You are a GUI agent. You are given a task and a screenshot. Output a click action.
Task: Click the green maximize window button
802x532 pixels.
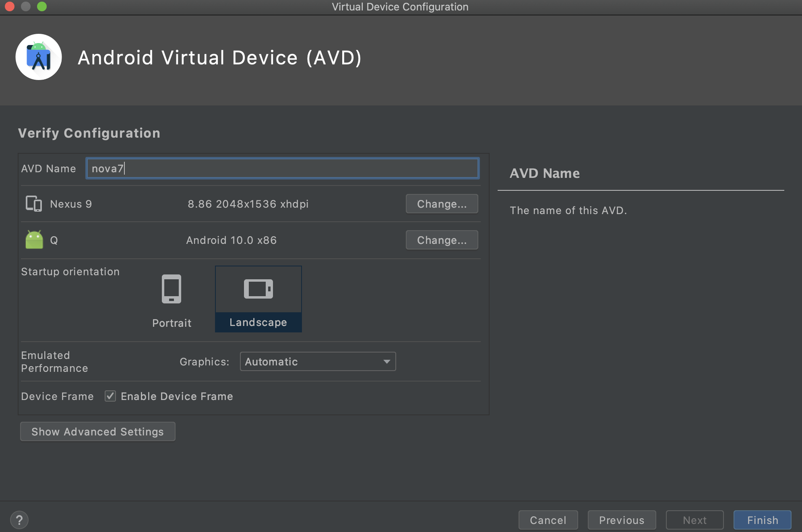point(42,6)
